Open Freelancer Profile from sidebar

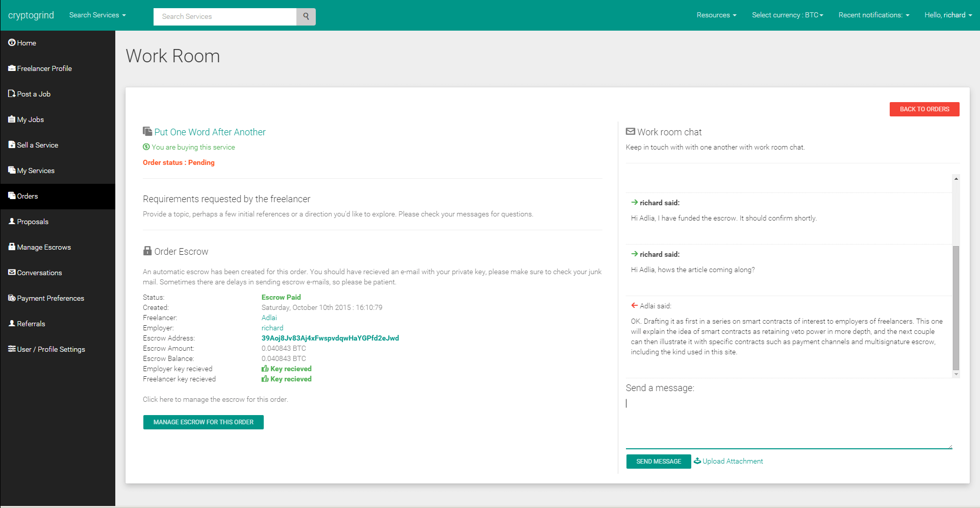(x=58, y=68)
